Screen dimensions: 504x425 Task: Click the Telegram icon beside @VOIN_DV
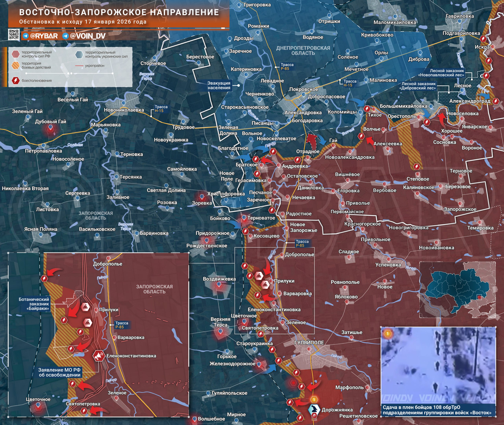point(65,36)
